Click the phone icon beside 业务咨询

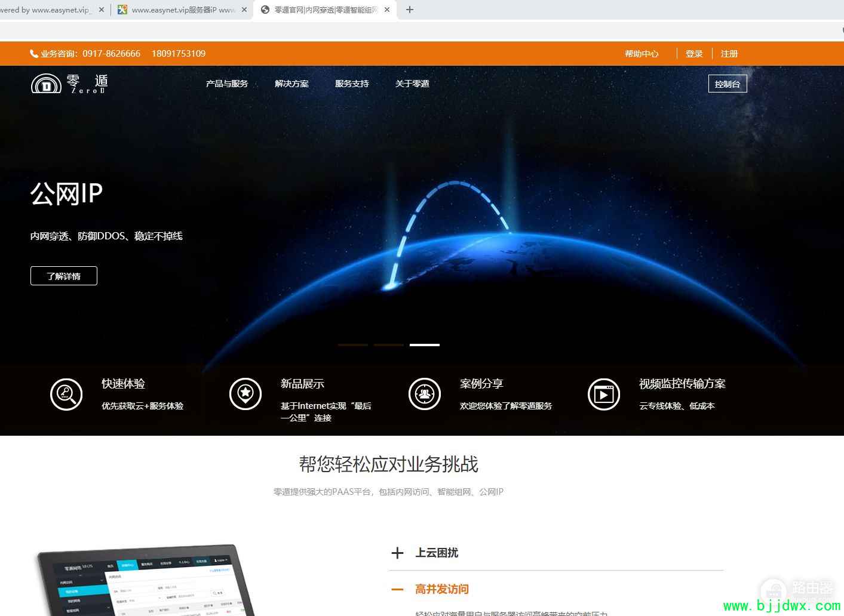click(34, 54)
